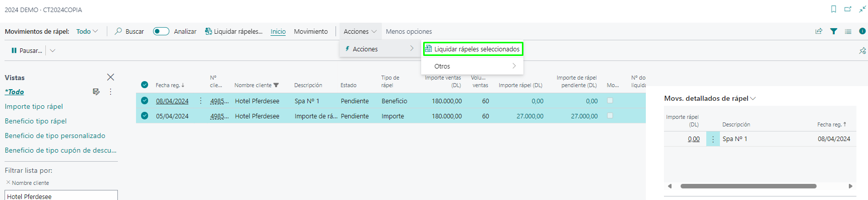Tick the Mo... checkbox in Importe row
Viewport: 868px width, 200px height.
click(610, 116)
